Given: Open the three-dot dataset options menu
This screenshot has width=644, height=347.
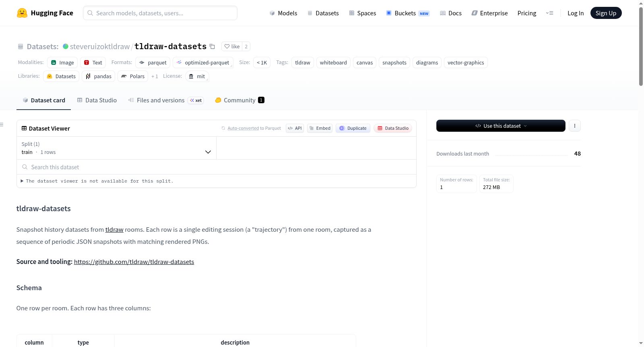Looking at the screenshot, I should point(575,126).
